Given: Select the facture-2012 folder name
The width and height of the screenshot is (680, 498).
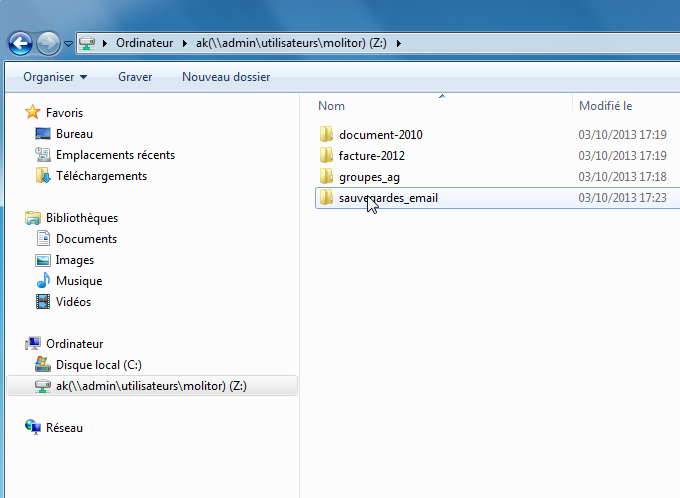Looking at the screenshot, I should (x=372, y=155).
